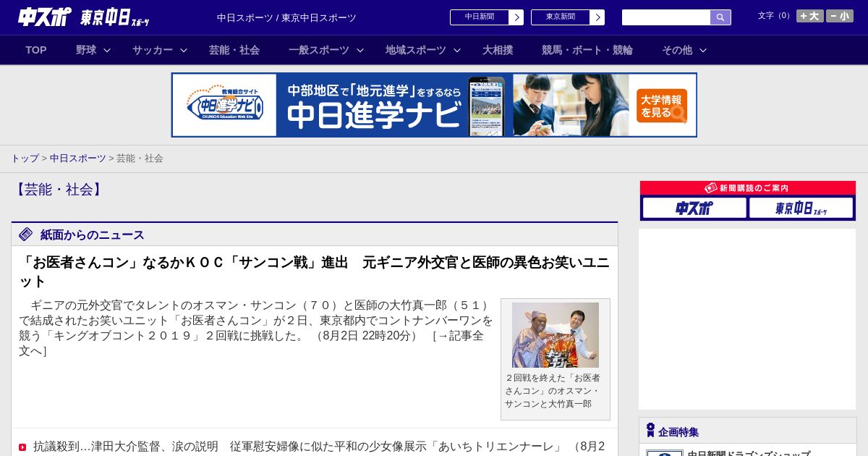
Task: Open 大相撲 navigation item
Action: [498, 50]
